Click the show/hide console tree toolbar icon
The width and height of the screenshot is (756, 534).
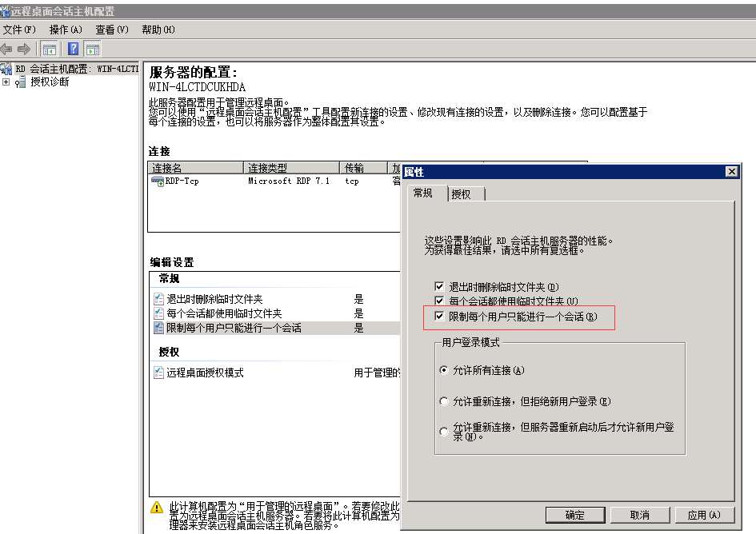[50, 49]
